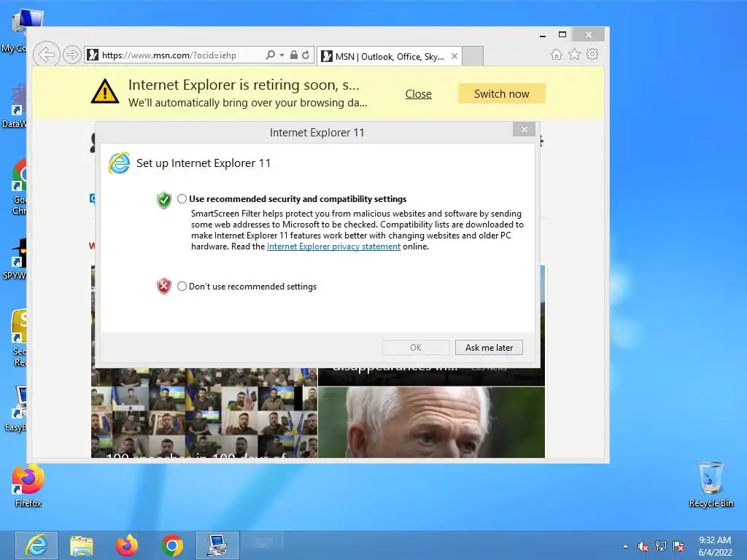
Task: Click the muted volume tray icon
Action: 643,547
